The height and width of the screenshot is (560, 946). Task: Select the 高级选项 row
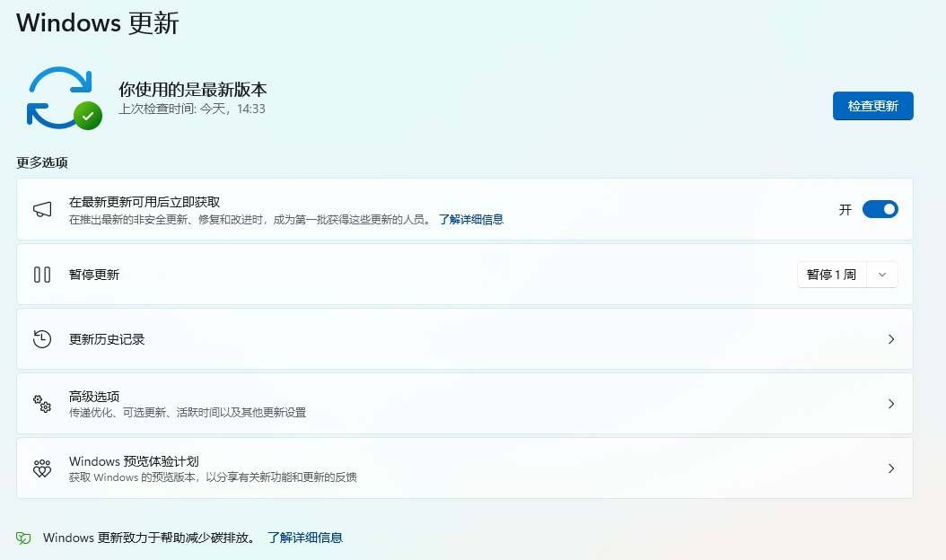465,404
